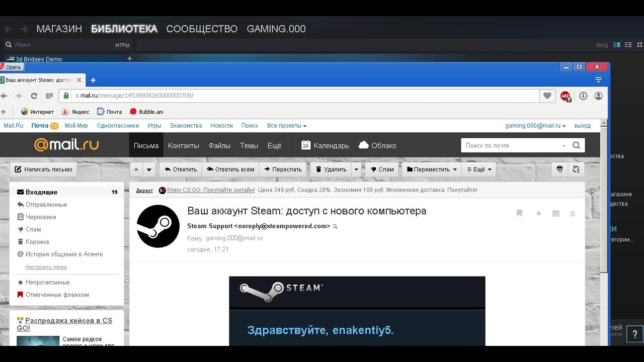
Task: Go forward in Opera browser
Action: pos(19,96)
